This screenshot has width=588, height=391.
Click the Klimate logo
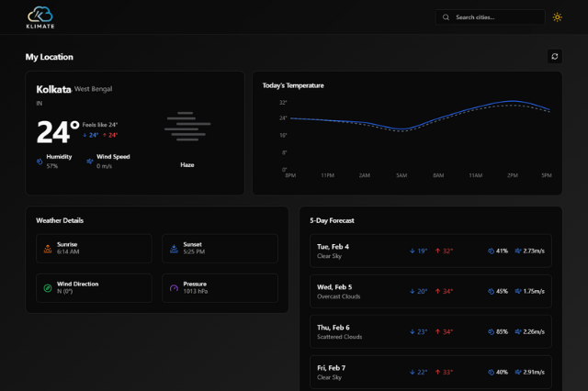[x=40, y=17]
